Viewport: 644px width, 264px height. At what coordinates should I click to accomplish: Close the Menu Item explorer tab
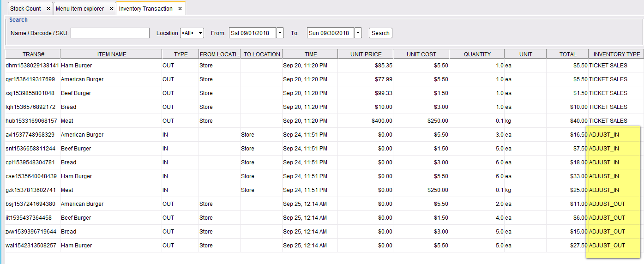point(112,9)
